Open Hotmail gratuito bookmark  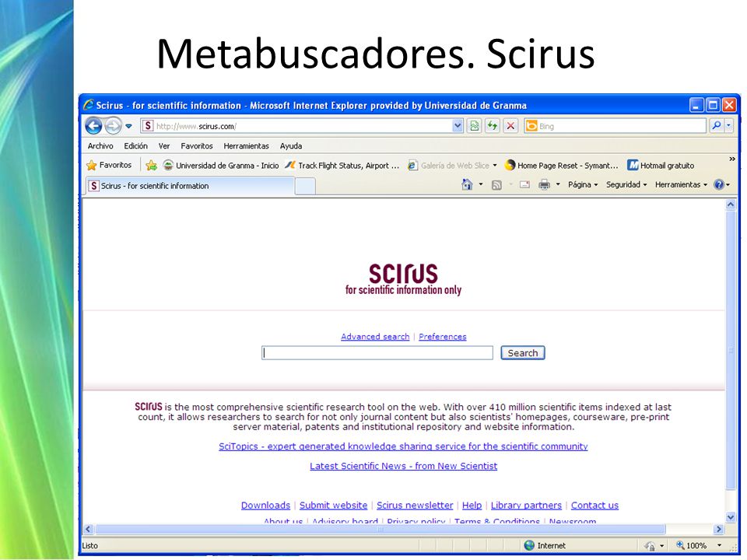point(661,165)
